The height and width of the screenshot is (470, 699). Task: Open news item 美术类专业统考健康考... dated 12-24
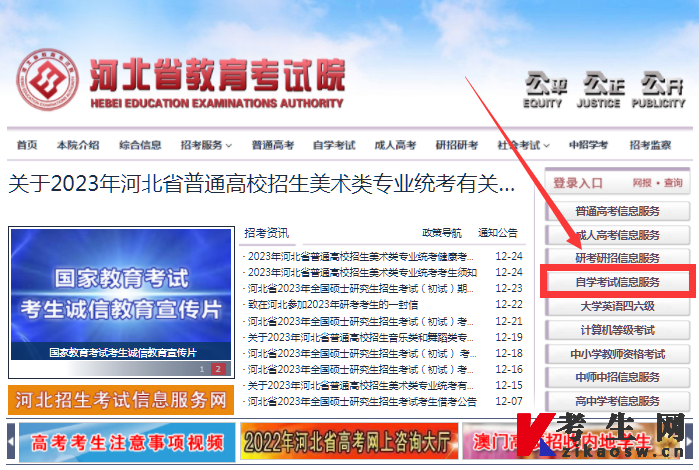(x=361, y=256)
